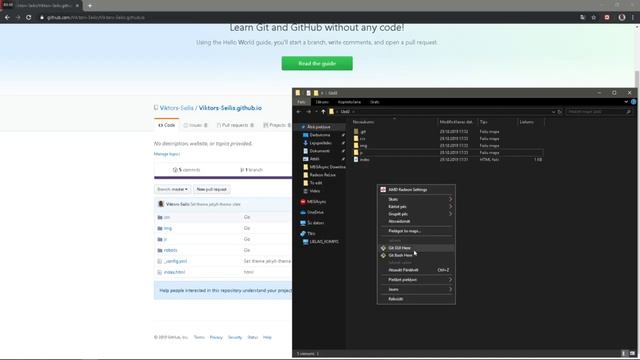This screenshot has height=360, width=640.
Task: Click Explorer address bar refresh icon
Action: (560, 111)
